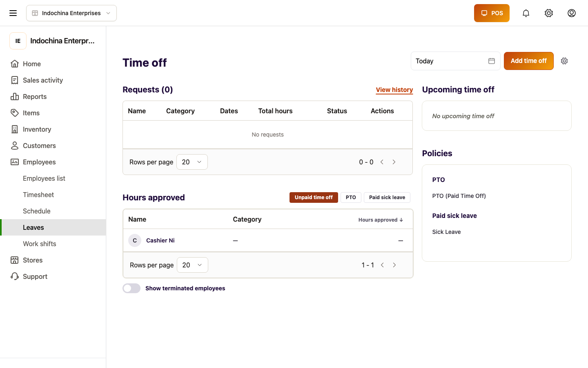The image size is (588, 368).
Task: Open Items in the sidebar
Action: click(53, 113)
